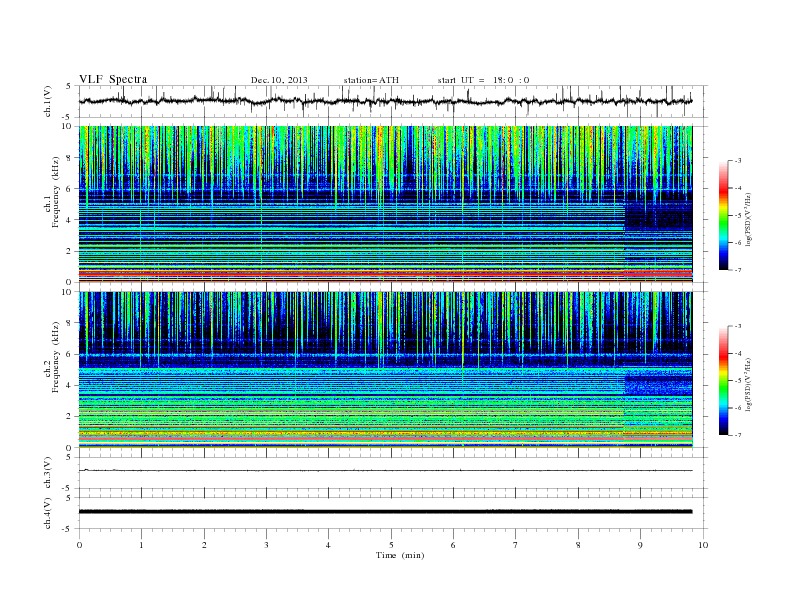Click the "ch.1(V)" waveform axis label

point(48,101)
